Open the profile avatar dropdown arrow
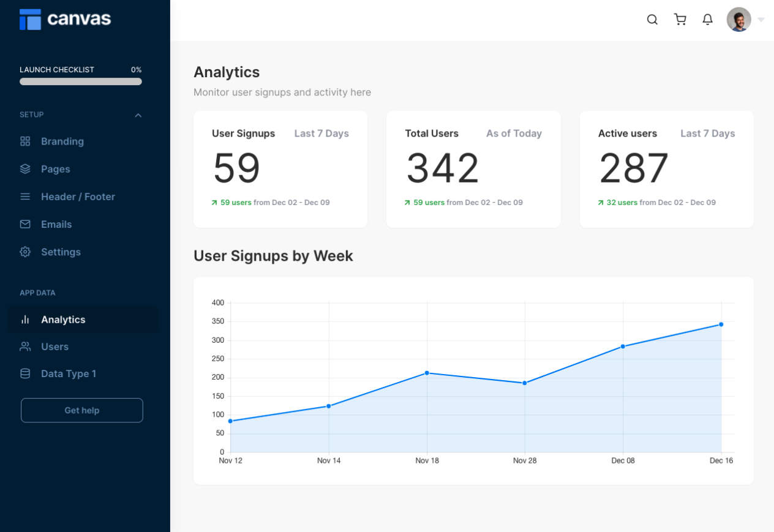The width and height of the screenshot is (774, 532). click(x=761, y=19)
